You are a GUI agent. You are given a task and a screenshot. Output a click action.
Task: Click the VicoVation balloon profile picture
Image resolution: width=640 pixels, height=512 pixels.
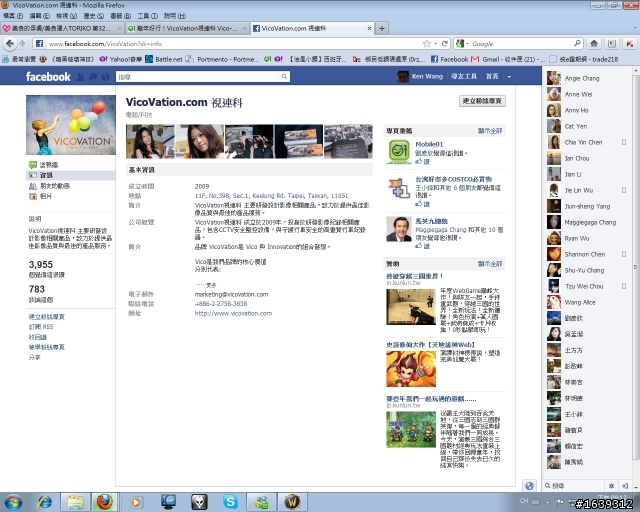click(71, 125)
